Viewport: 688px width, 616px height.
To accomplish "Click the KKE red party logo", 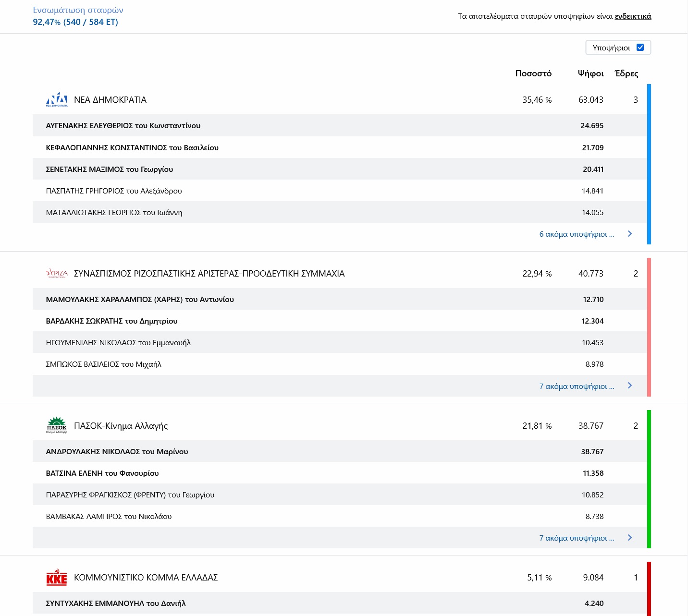I will [57, 577].
